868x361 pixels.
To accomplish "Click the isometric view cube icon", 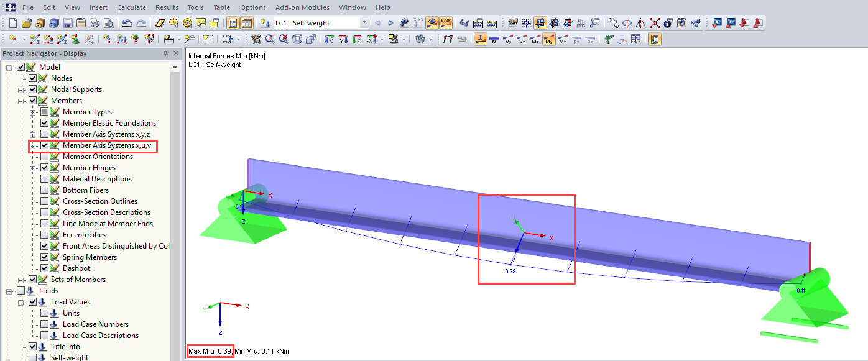I will pos(296,39).
